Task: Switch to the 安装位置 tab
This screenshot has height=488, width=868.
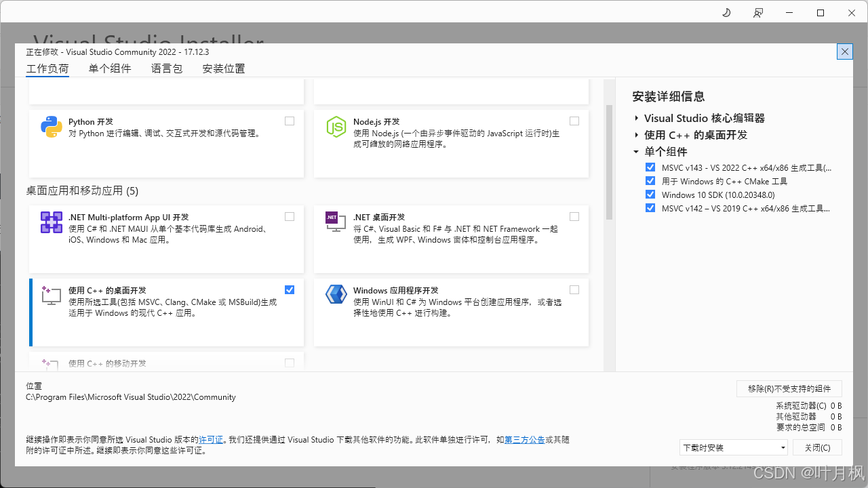Action: click(224, 68)
